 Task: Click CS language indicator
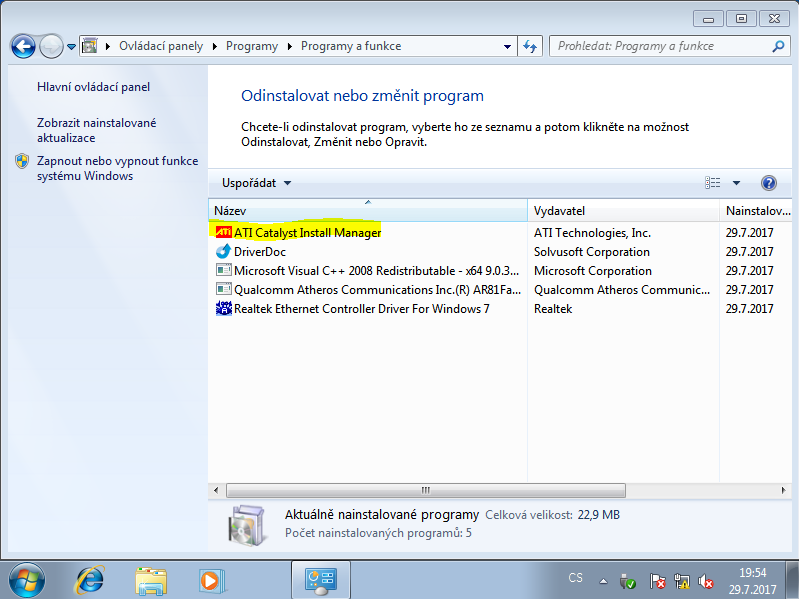coord(575,578)
